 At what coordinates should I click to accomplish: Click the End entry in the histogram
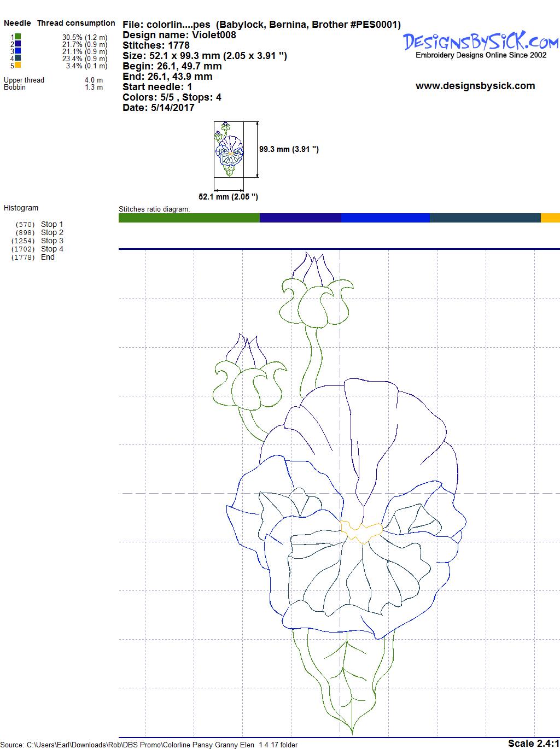[x=48, y=257]
